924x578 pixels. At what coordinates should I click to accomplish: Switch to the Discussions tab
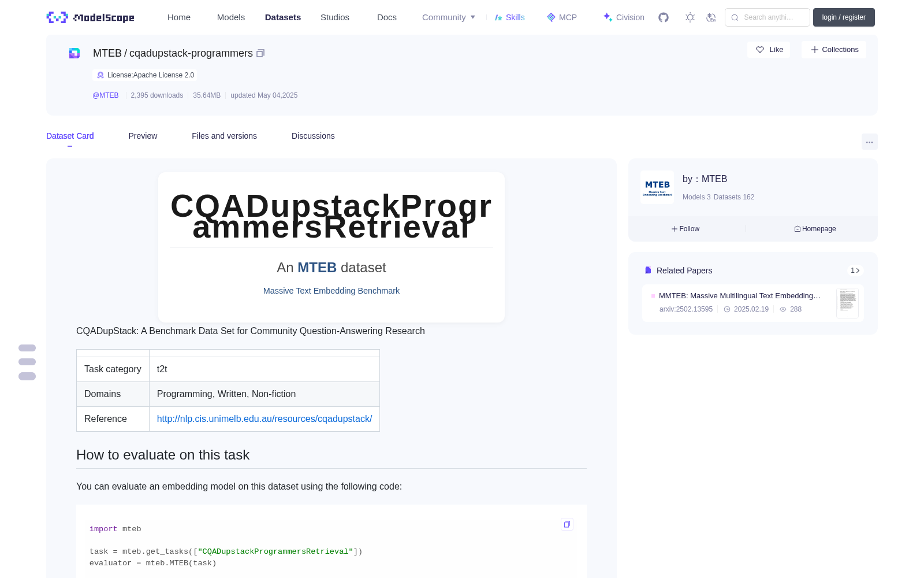[313, 136]
